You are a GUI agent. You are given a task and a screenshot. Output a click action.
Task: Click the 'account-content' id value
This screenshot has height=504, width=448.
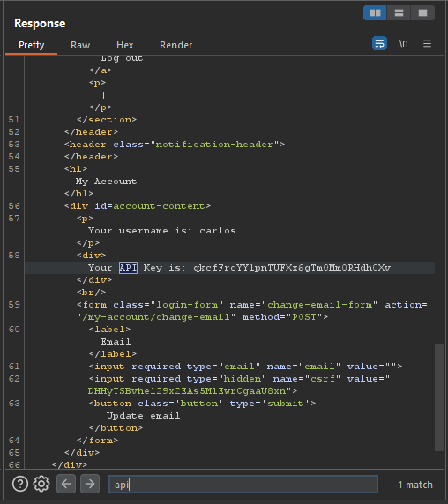tap(159, 206)
